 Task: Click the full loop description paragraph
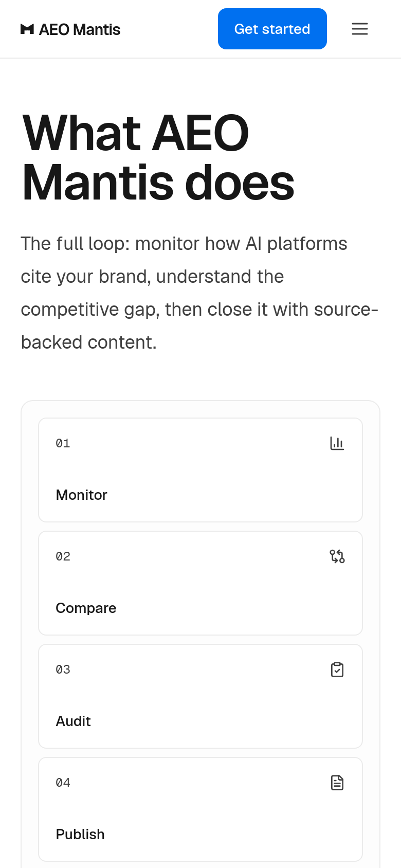click(199, 293)
